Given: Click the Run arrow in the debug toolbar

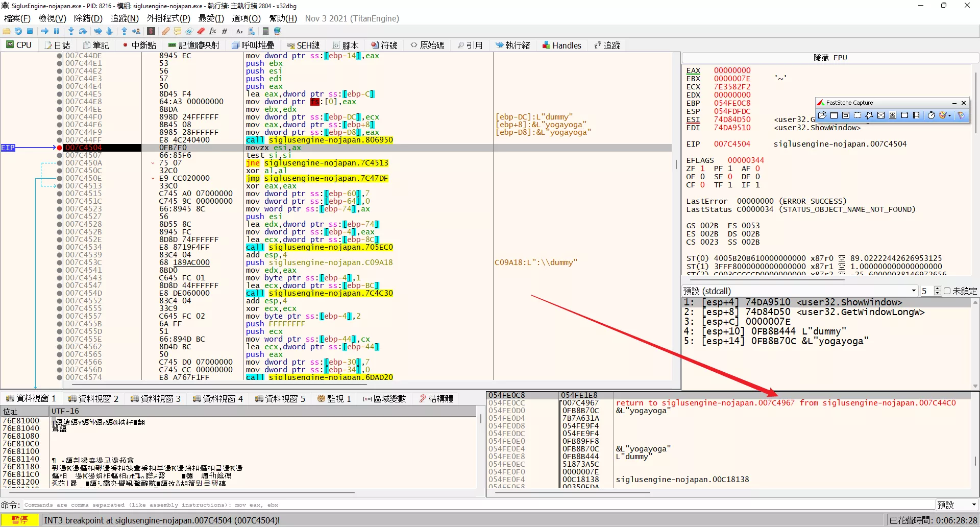Looking at the screenshot, I should [x=45, y=31].
